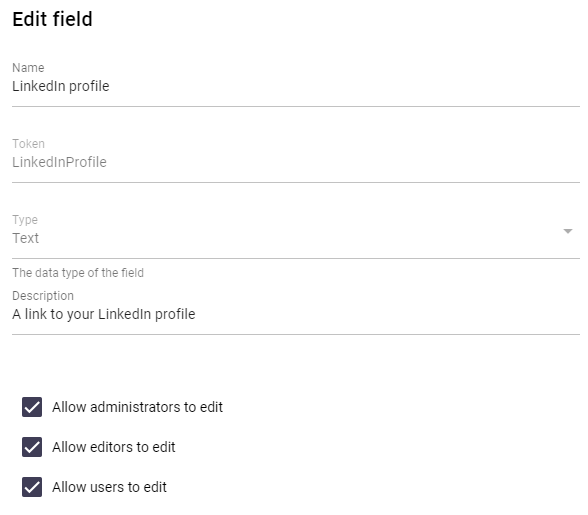The height and width of the screenshot is (515, 588).
Task: Uncheck the Allow administrators to edit checkbox
Action: [32, 407]
